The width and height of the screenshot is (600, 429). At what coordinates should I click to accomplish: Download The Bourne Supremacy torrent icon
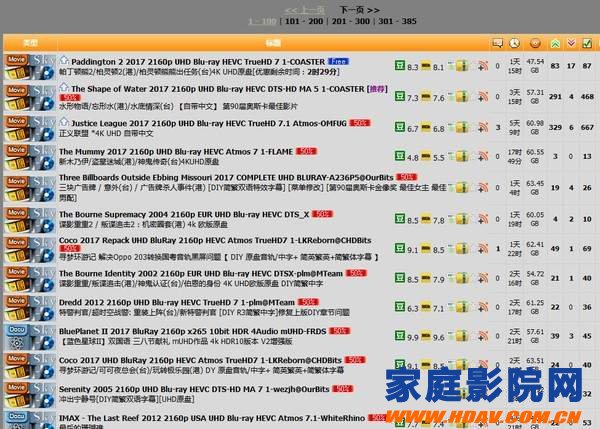(x=462, y=219)
